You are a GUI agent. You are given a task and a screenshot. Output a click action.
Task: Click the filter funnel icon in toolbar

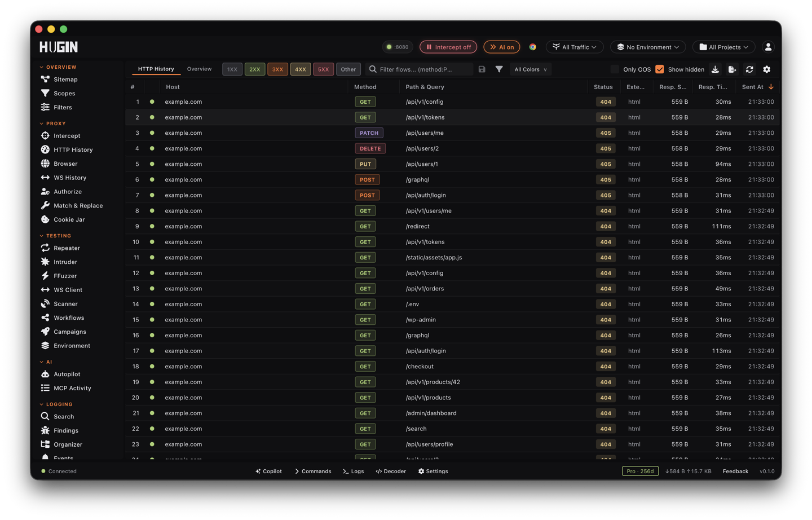499,69
